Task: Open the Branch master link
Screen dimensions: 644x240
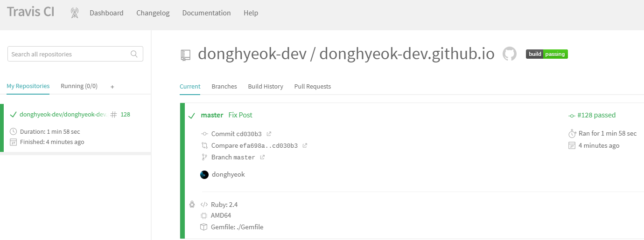Action: click(x=233, y=157)
